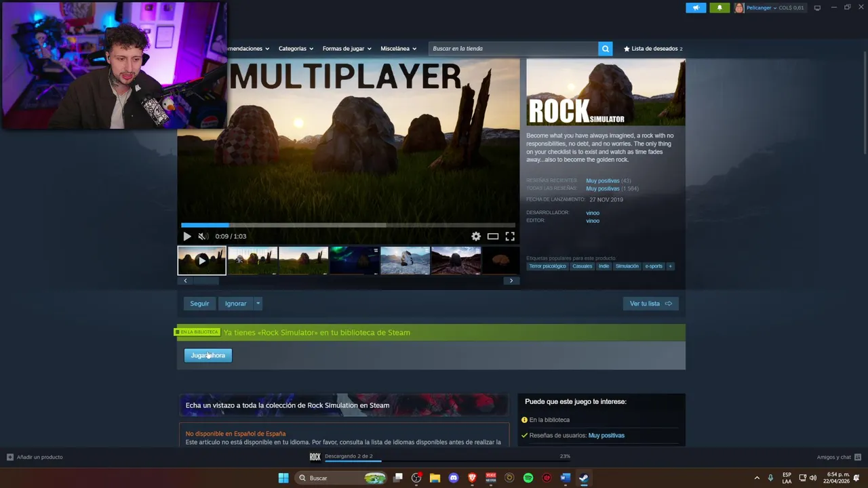Select the Indie tag
This screenshot has width=868, height=488.
point(604,266)
